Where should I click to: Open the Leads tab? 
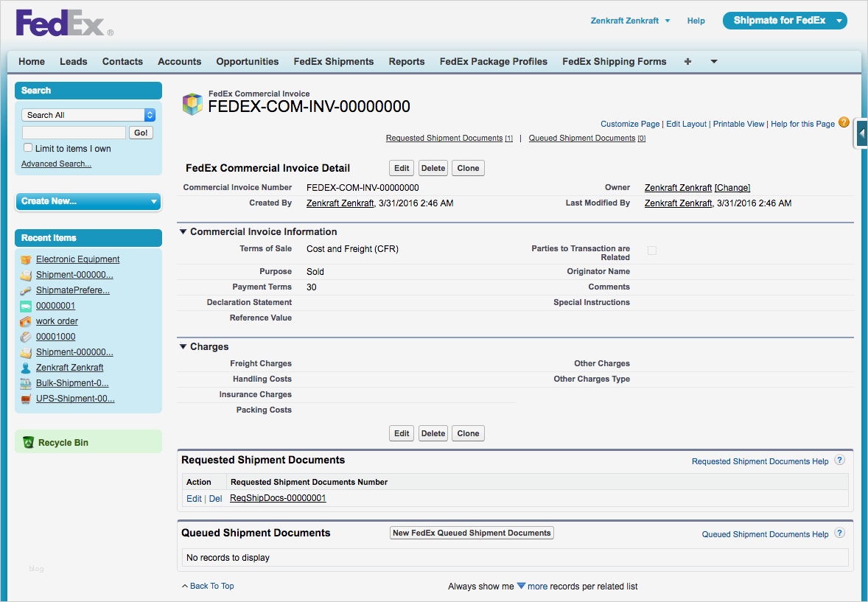point(74,61)
